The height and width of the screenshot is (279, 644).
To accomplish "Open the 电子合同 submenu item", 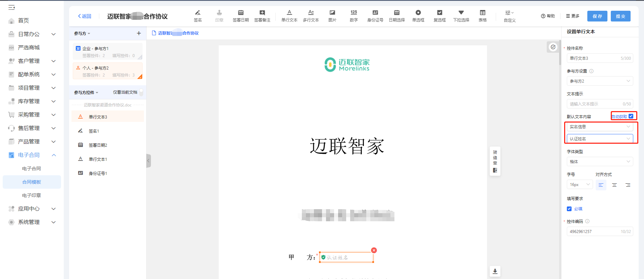I will click(x=32, y=169).
